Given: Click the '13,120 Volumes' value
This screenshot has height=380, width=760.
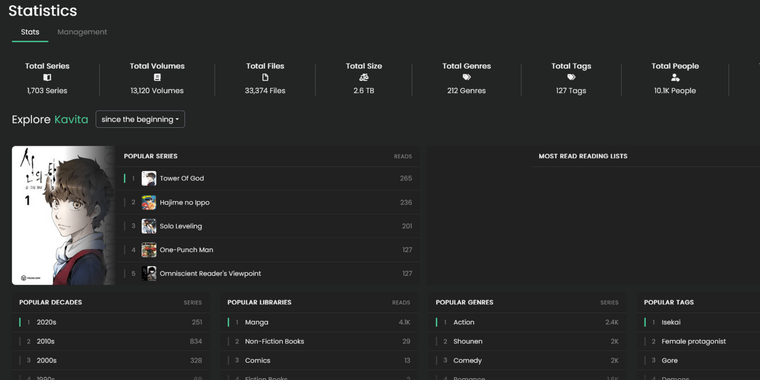Looking at the screenshot, I should click(157, 91).
